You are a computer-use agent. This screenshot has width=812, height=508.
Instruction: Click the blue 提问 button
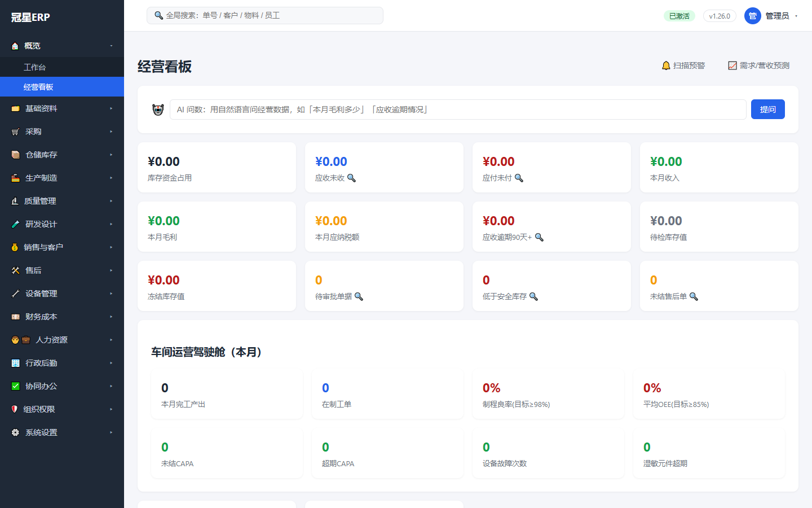(x=767, y=110)
